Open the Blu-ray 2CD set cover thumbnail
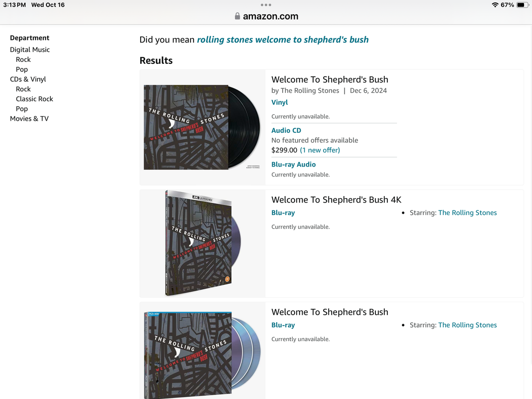 pos(202,355)
